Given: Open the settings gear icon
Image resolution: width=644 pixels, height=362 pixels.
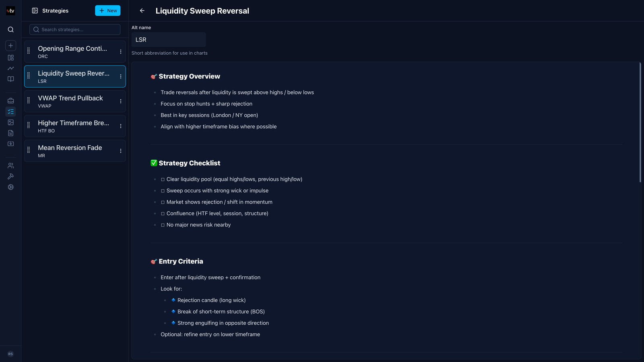Looking at the screenshot, I should tap(11, 187).
